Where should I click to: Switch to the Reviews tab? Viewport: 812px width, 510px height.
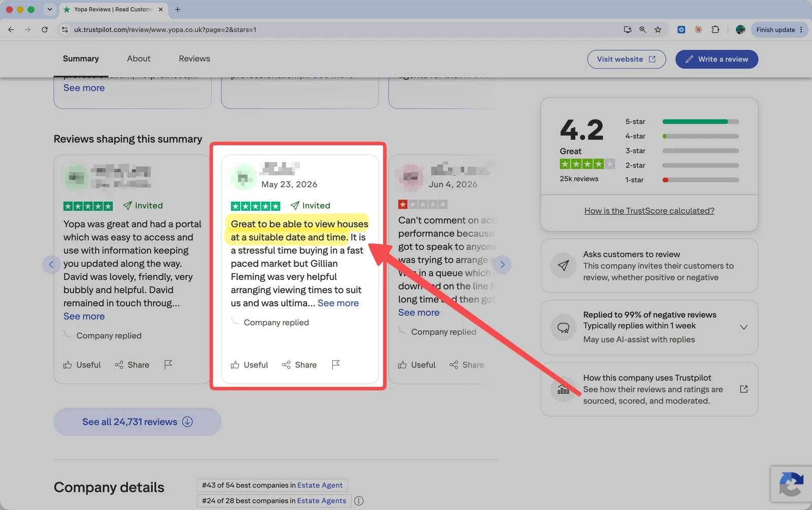[194, 59]
